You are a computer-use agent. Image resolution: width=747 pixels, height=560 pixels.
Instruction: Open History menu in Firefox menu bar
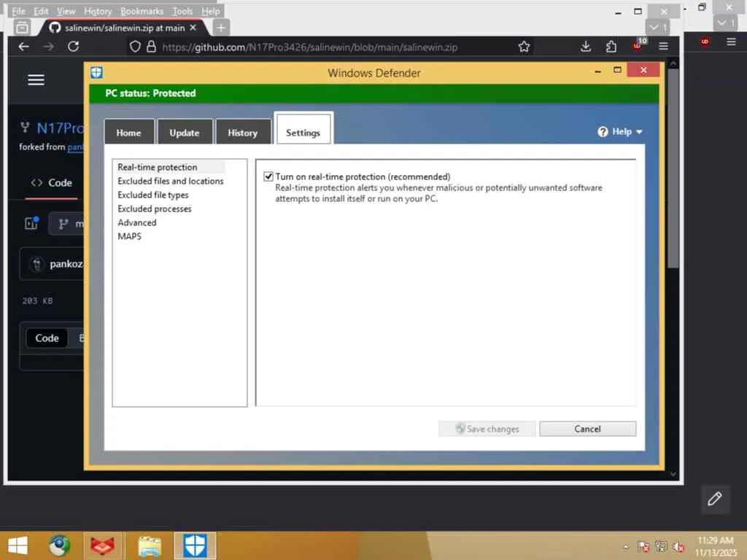[x=98, y=11]
